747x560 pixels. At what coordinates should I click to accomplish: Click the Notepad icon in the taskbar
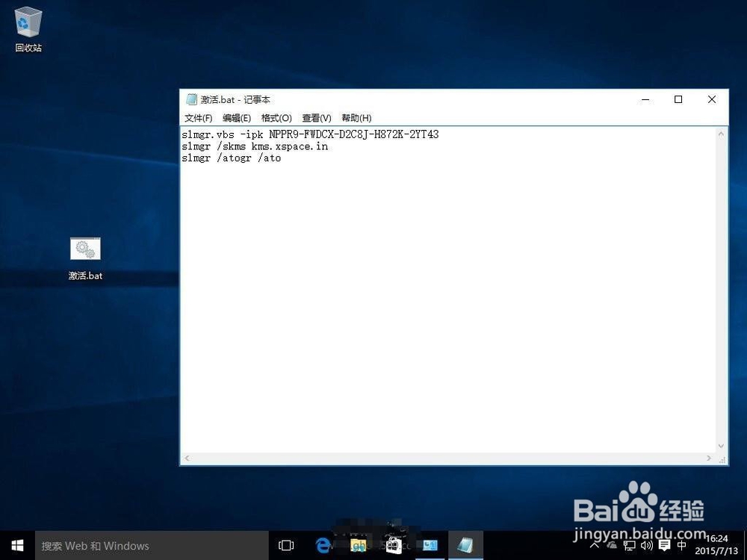465,545
